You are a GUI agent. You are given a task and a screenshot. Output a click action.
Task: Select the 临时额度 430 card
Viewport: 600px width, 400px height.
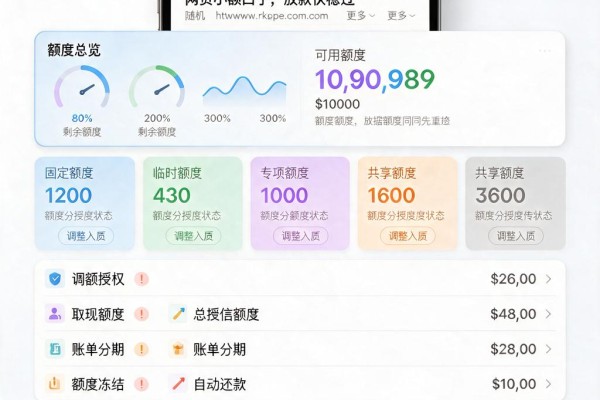[x=193, y=203]
